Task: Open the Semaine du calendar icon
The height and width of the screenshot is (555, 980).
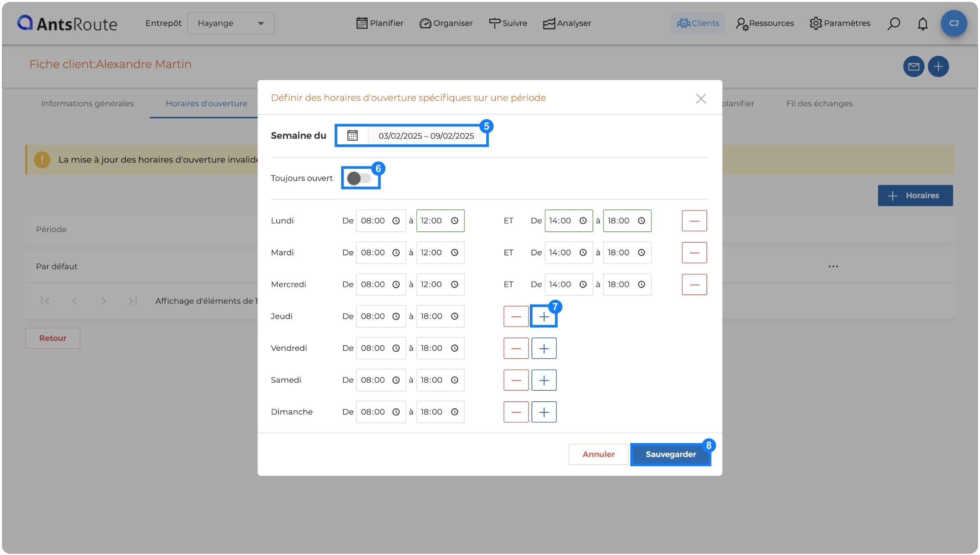Action: coord(352,135)
